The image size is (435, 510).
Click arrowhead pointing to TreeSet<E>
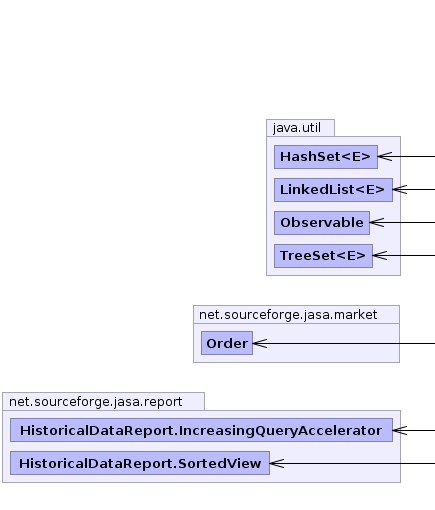coord(380,255)
